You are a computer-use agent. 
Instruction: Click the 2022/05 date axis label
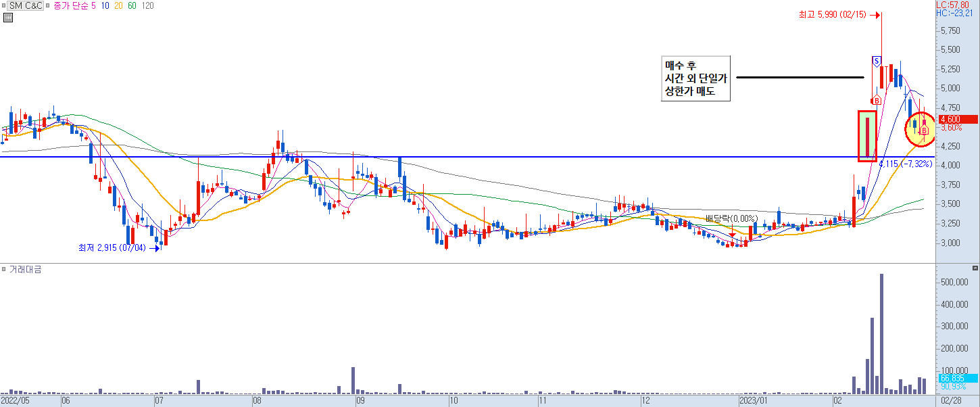(16, 401)
